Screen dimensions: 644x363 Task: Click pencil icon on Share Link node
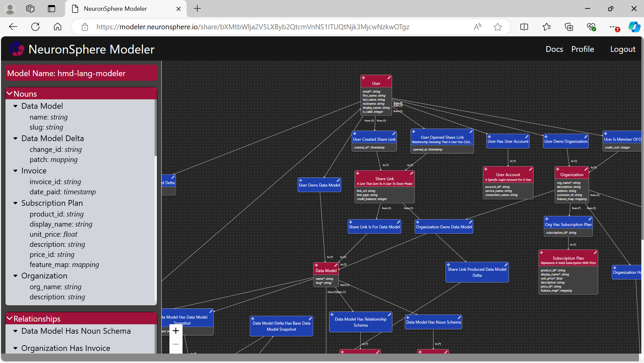412,173
